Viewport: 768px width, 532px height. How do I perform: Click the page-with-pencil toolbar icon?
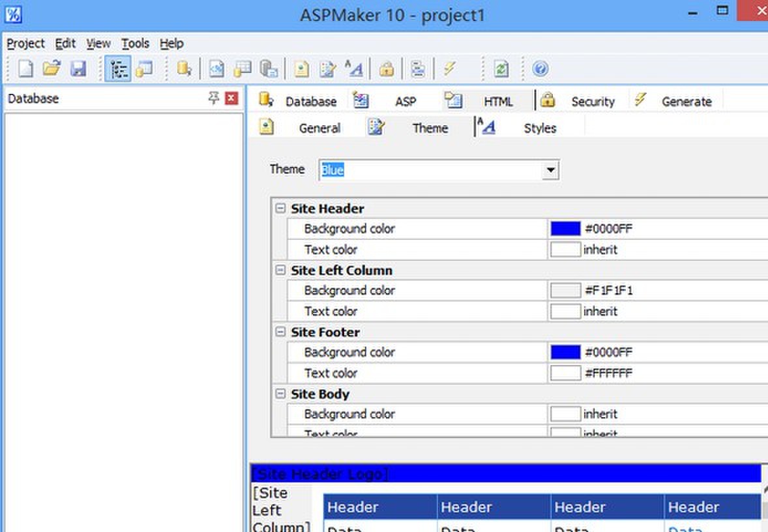[327, 68]
